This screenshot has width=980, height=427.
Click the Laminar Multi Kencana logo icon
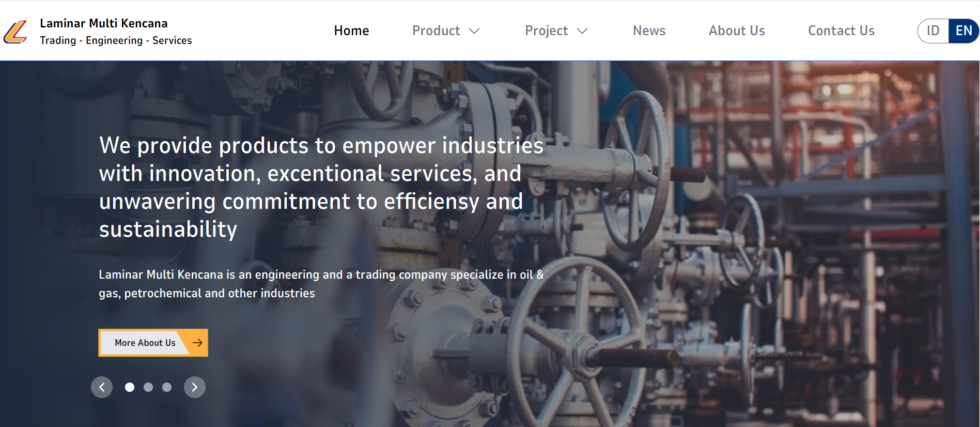click(x=15, y=32)
